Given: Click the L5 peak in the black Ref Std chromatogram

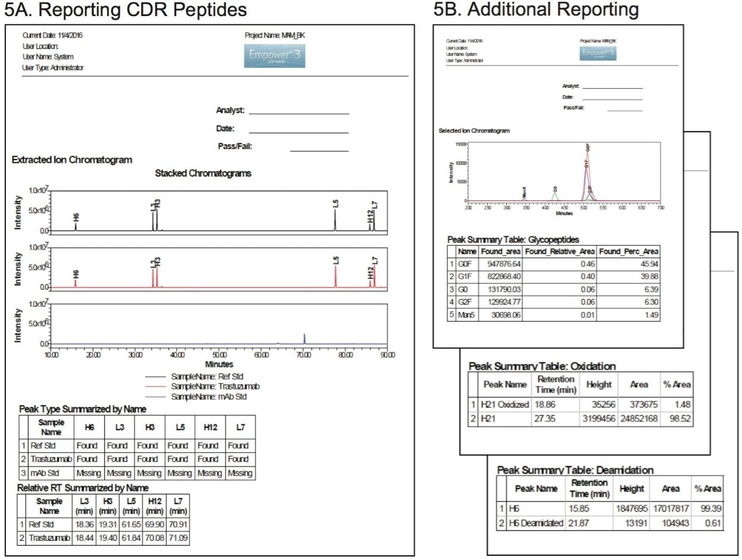Looking at the screenshot, I should [335, 219].
